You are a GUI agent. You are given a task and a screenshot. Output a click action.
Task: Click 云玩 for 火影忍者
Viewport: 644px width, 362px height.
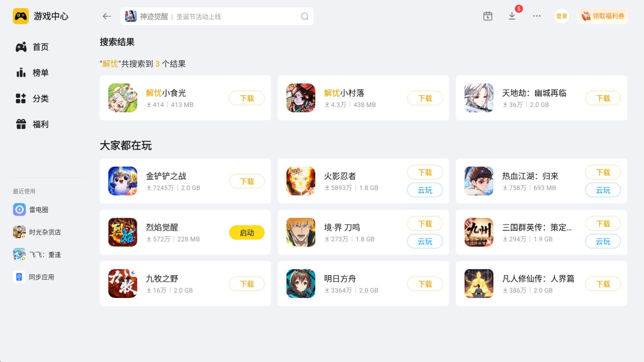click(425, 190)
